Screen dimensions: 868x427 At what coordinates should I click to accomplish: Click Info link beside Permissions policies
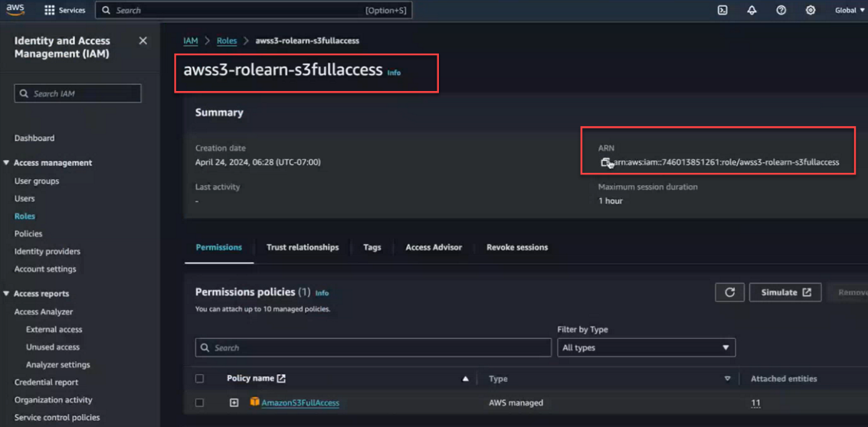click(322, 292)
